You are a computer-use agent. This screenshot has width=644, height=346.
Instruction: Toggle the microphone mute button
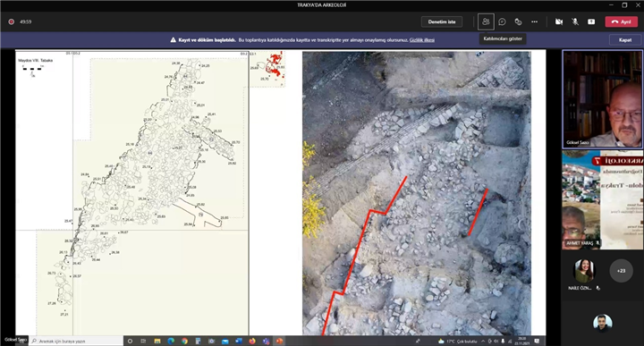[575, 21]
